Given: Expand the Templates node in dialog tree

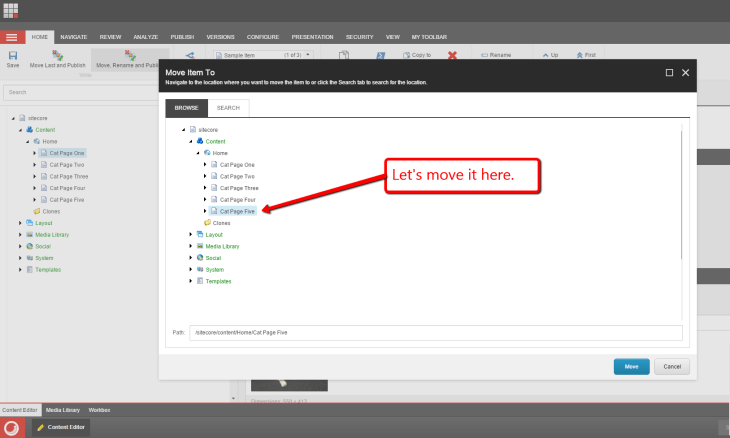Looking at the screenshot, I should tap(191, 281).
